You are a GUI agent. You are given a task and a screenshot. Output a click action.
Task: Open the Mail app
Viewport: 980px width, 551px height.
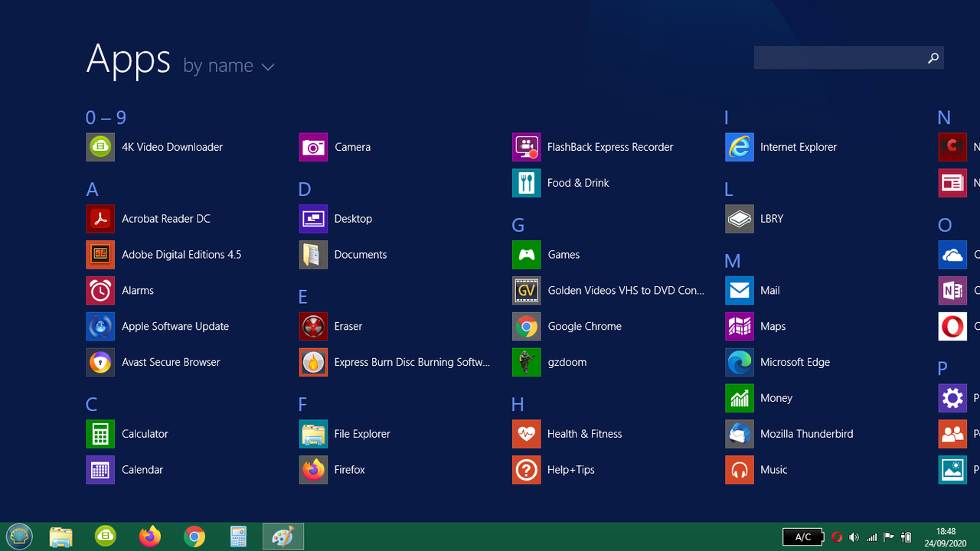(x=753, y=291)
